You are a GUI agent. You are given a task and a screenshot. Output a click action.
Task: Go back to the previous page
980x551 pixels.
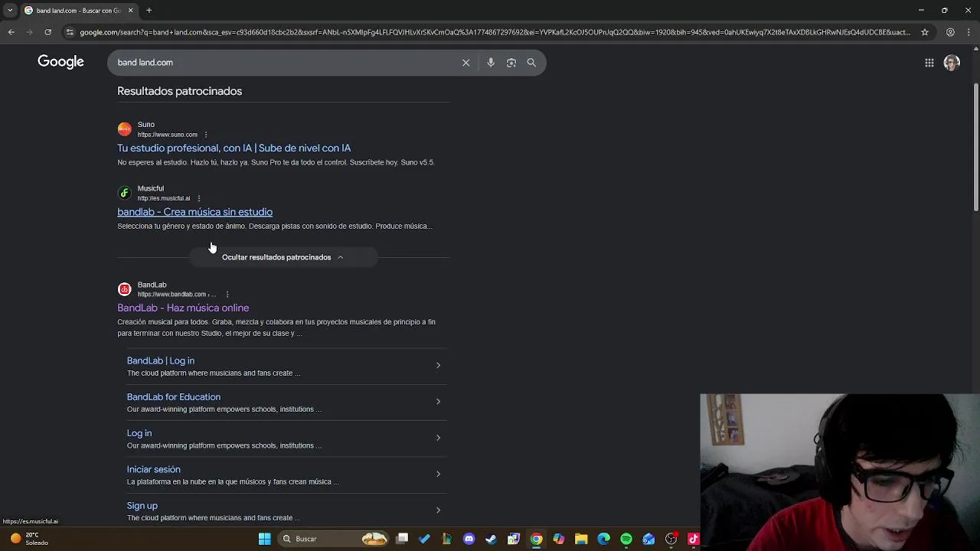11,32
